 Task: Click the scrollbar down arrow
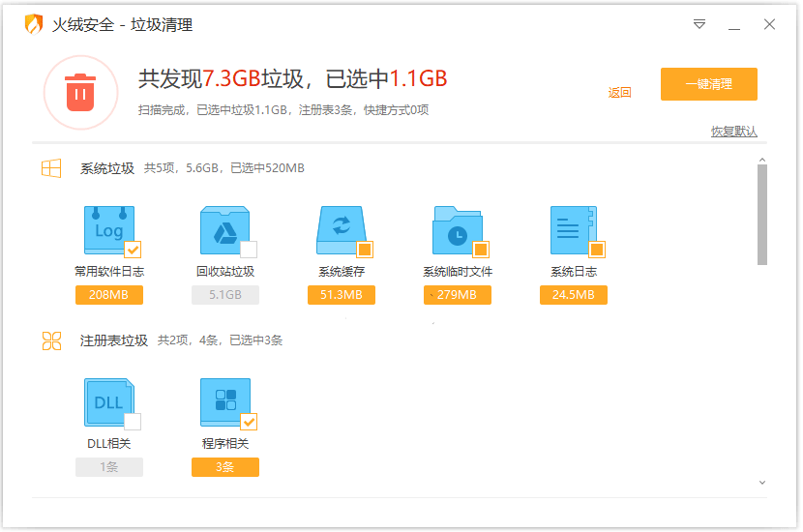point(762,483)
